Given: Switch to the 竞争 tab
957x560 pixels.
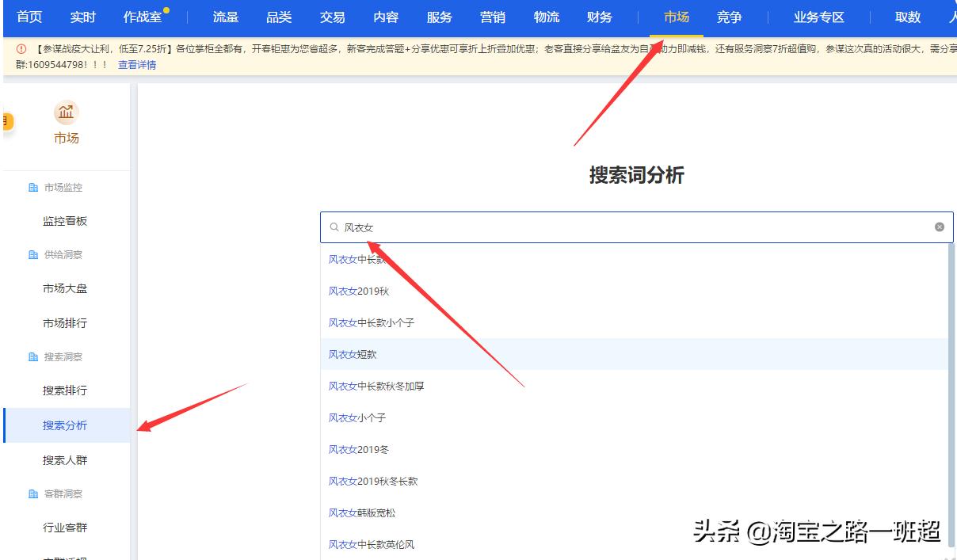Looking at the screenshot, I should click(x=728, y=17).
